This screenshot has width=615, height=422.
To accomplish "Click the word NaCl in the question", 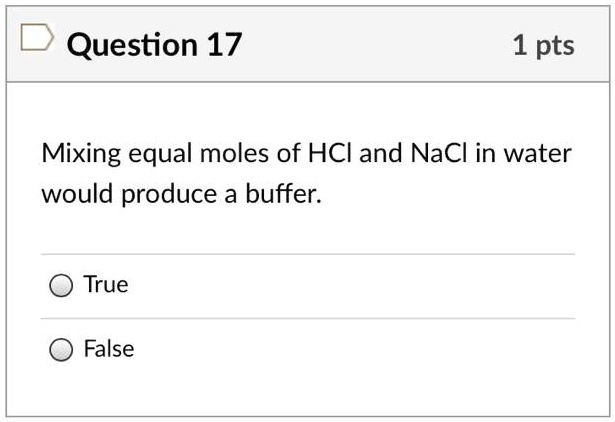I will coord(439,153).
